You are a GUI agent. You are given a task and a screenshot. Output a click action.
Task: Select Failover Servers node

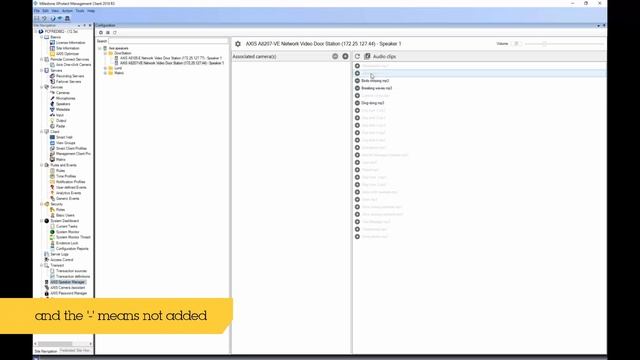pos(69,82)
